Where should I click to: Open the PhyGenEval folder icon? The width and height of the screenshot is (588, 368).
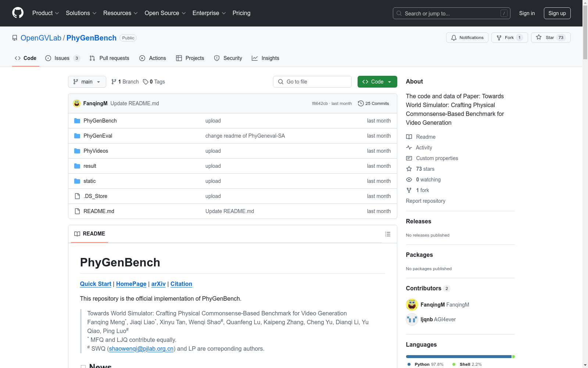tap(77, 136)
